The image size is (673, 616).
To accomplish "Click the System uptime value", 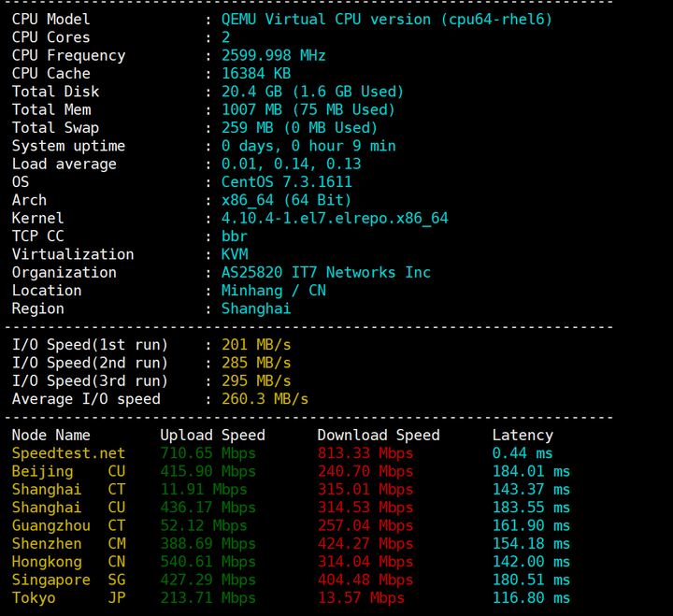I will click(x=308, y=146).
